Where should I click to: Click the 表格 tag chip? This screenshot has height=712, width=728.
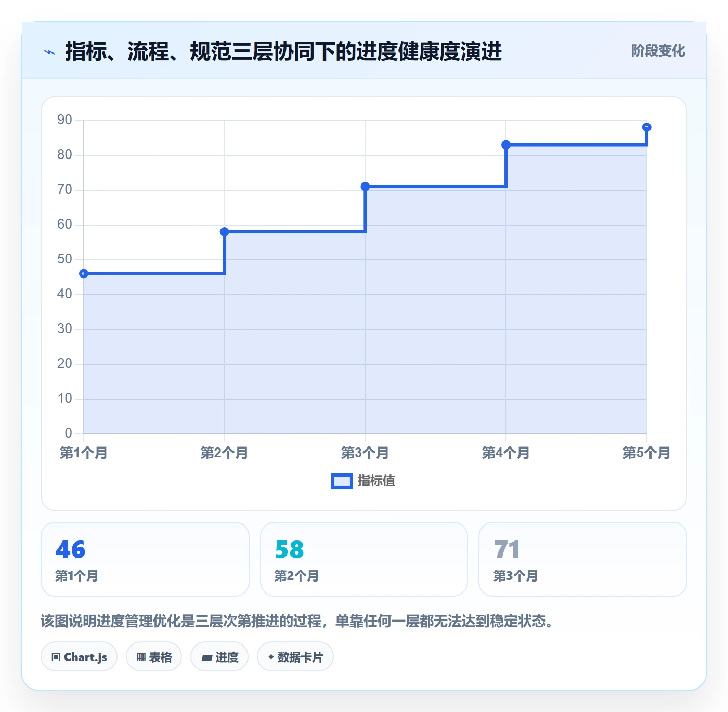click(x=154, y=657)
